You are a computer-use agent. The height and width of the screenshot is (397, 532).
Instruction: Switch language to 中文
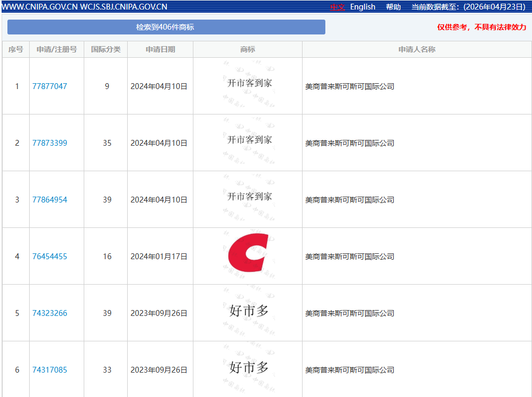coord(337,7)
